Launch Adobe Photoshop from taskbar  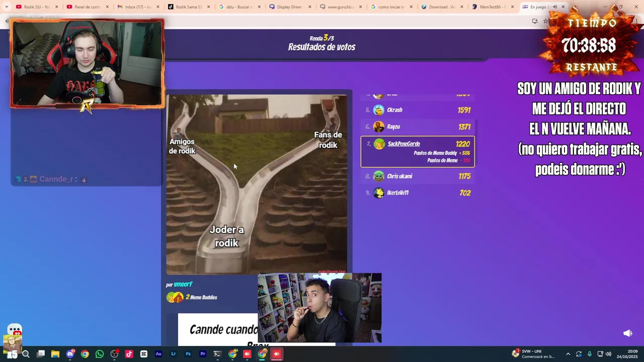click(188, 354)
